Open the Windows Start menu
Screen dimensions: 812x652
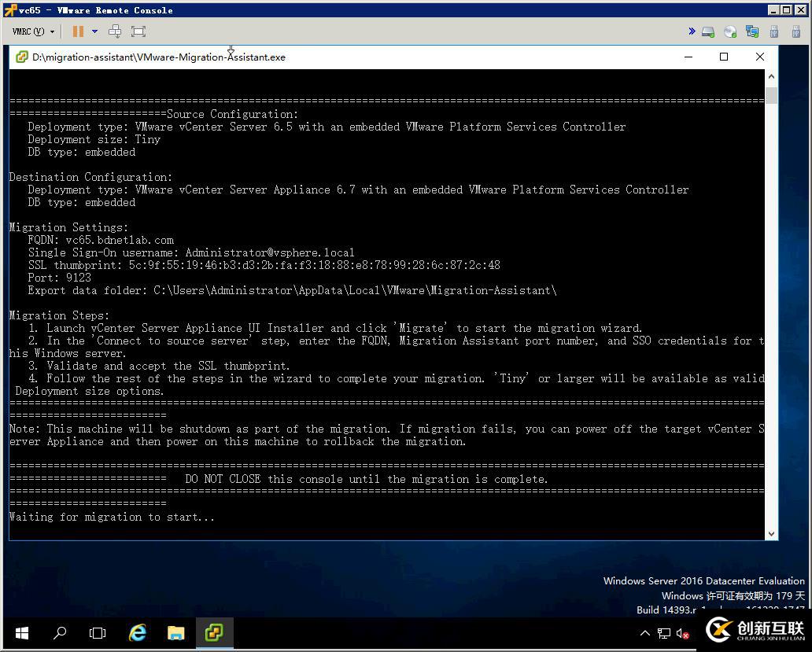[x=22, y=632]
